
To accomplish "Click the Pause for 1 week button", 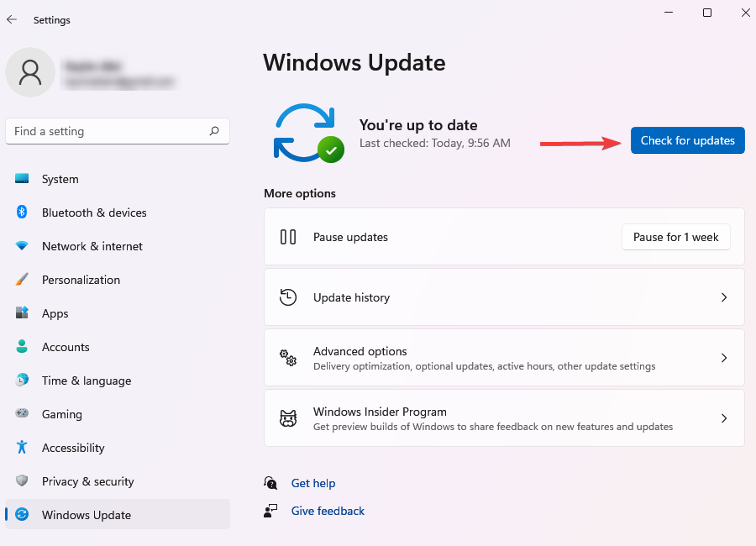I will click(676, 237).
